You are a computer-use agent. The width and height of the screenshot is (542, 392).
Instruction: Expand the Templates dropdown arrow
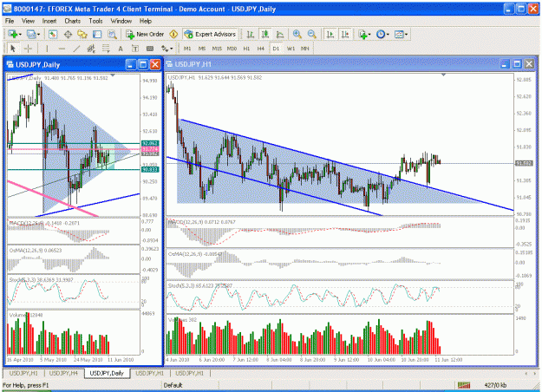pyautogui.click(x=406, y=35)
